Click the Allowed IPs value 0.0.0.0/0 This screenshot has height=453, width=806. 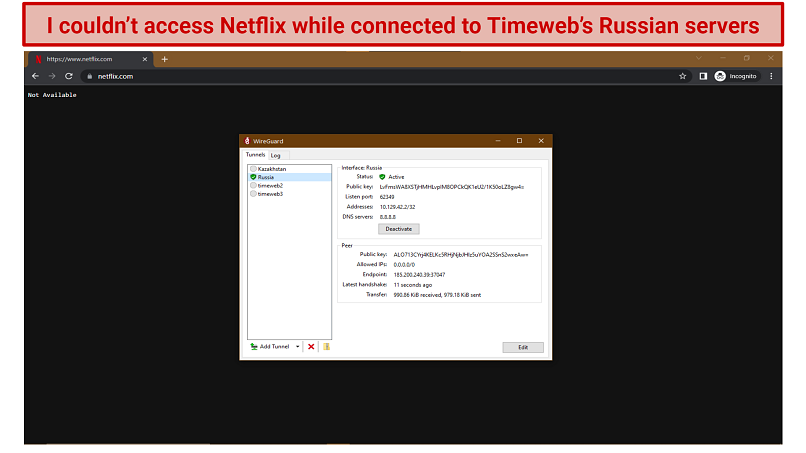(404, 265)
